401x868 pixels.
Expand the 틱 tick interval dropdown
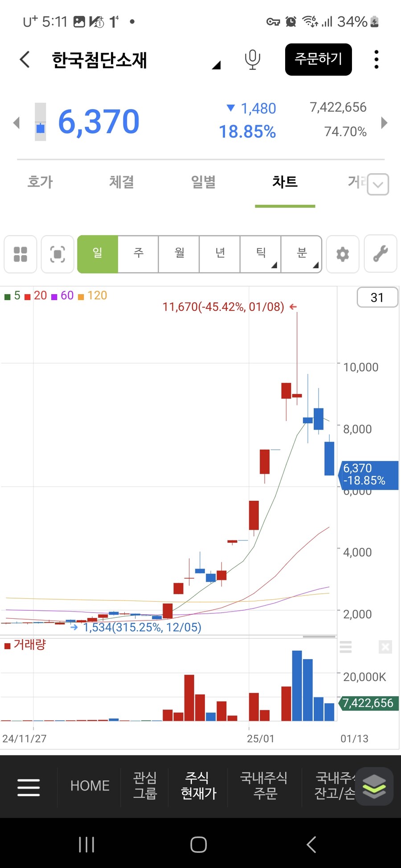pos(261,254)
